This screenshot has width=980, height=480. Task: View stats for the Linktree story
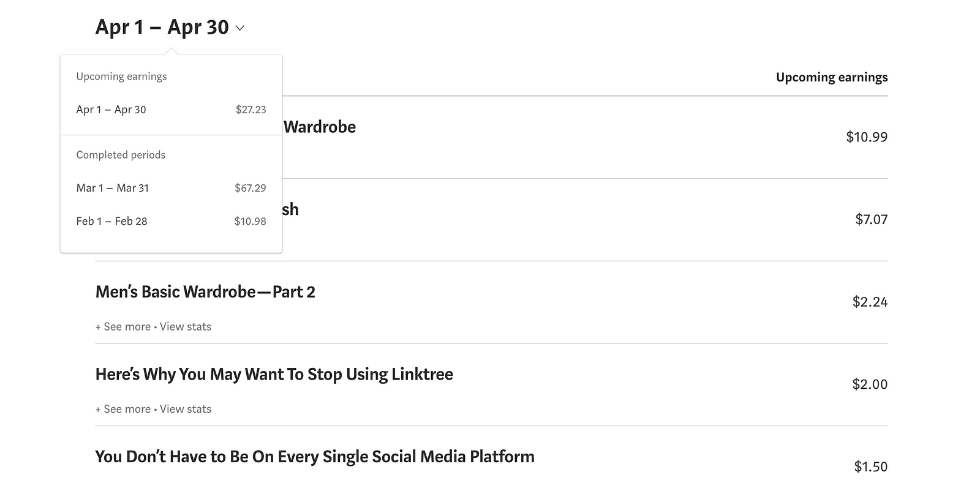(x=186, y=409)
